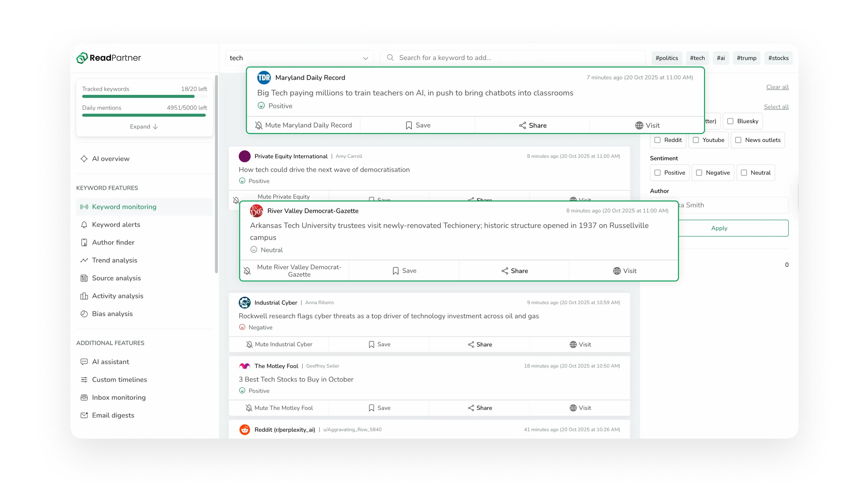Open the Trend analysis menu item

tap(114, 260)
